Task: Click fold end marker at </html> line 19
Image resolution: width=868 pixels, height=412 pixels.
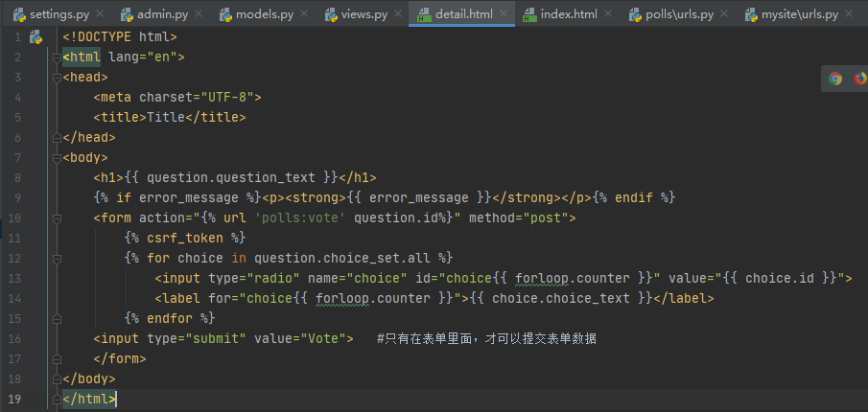Action: 56,399
